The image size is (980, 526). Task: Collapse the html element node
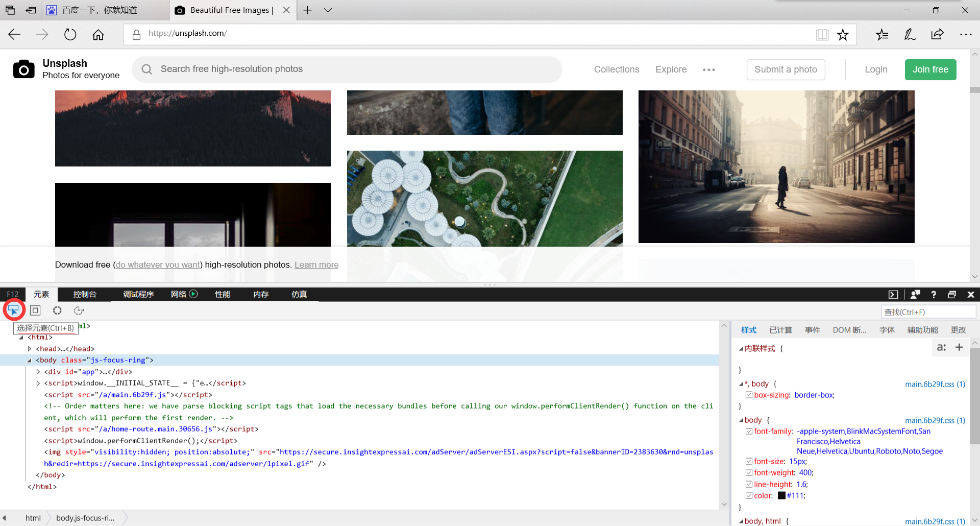tap(21, 337)
